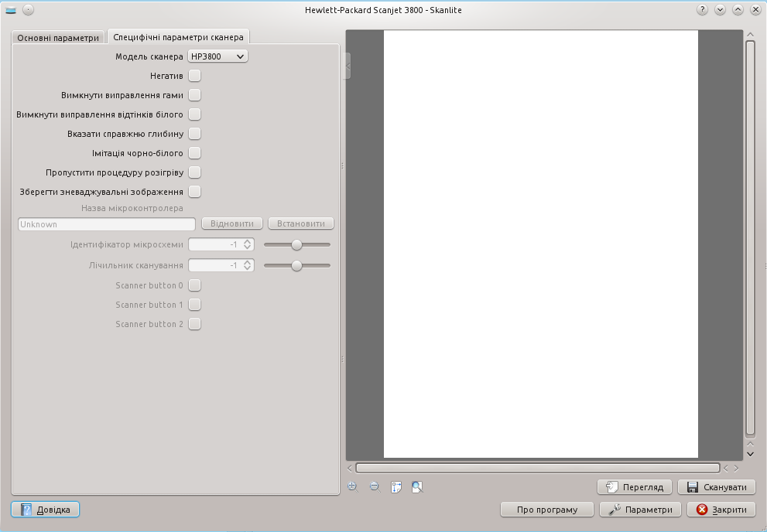Check the Імітація чорно-білого option
This screenshot has width=767, height=532.
tap(195, 153)
